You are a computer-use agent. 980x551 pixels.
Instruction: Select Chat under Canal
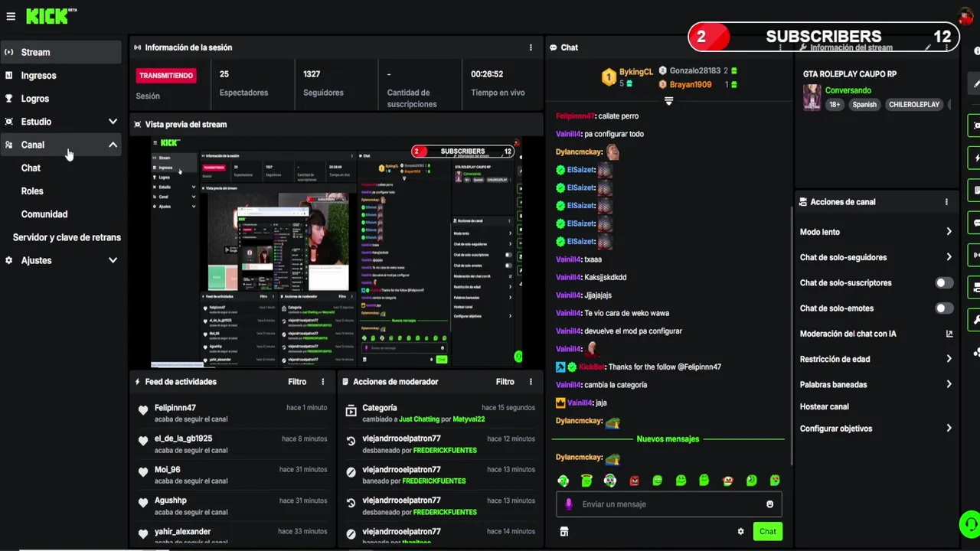coord(31,168)
